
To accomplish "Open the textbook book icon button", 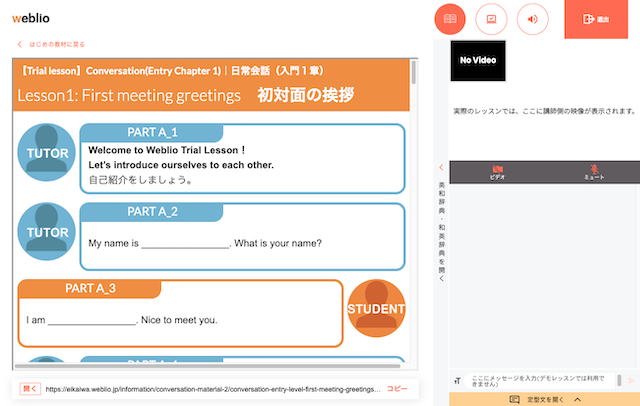I will (x=450, y=19).
